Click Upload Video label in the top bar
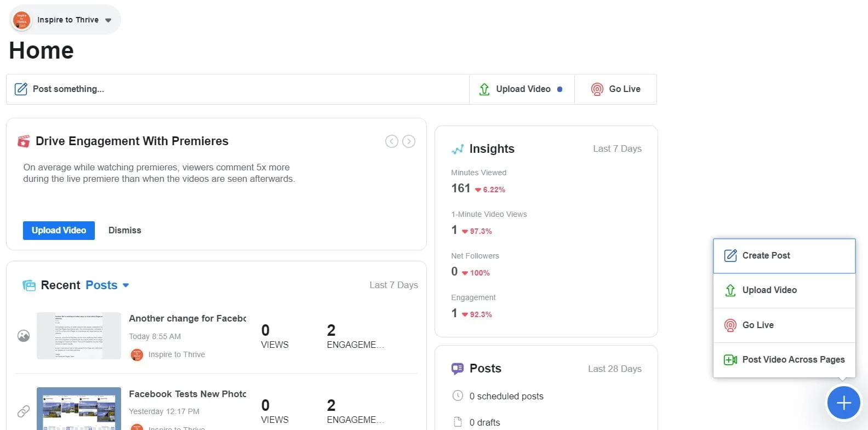The image size is (868, 430). pos(523,89)
